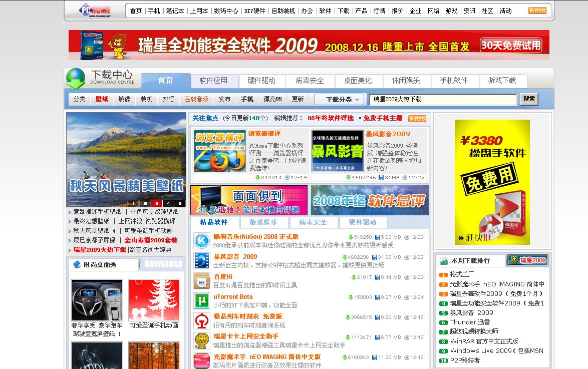Image resolution: width=588 pixels, height=369 pixels.
Task: Switch to the 硬件驱动 top tab
Action: [261, 81]
